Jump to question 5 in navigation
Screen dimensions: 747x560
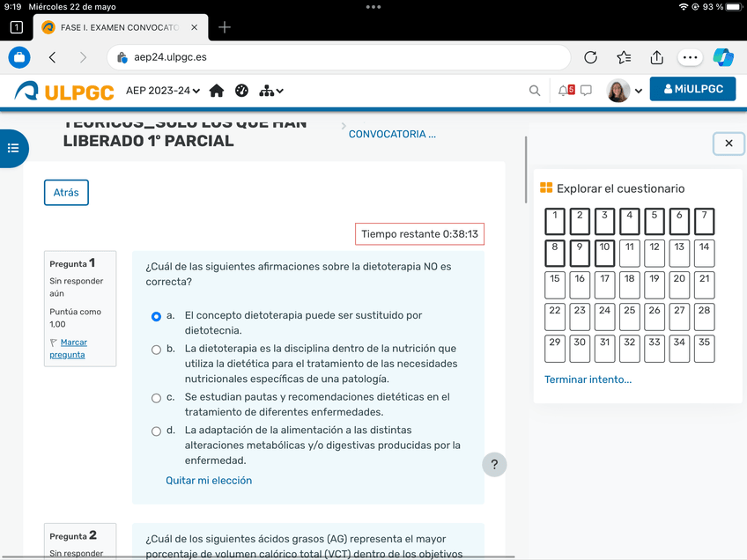(x=655, y=221)
